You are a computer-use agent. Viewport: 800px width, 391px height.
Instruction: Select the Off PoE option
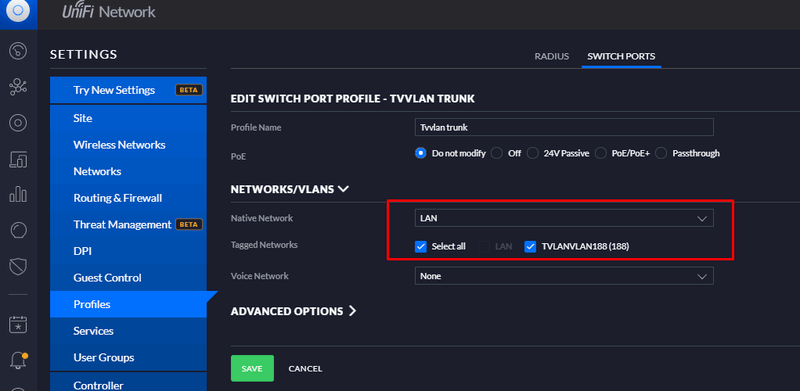coord(496,153)
